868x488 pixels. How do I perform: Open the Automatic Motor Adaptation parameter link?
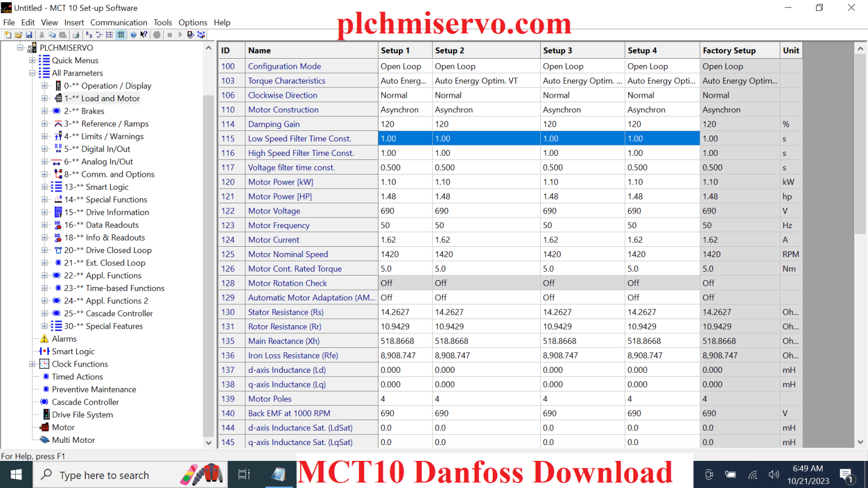[311, 297]
